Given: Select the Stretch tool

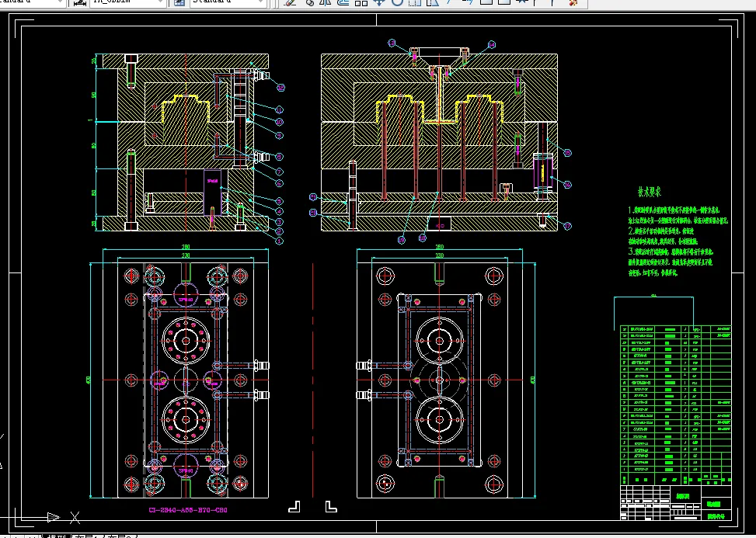Looking at the screenshot, I should pyautogui.click(x=434, y=2).
